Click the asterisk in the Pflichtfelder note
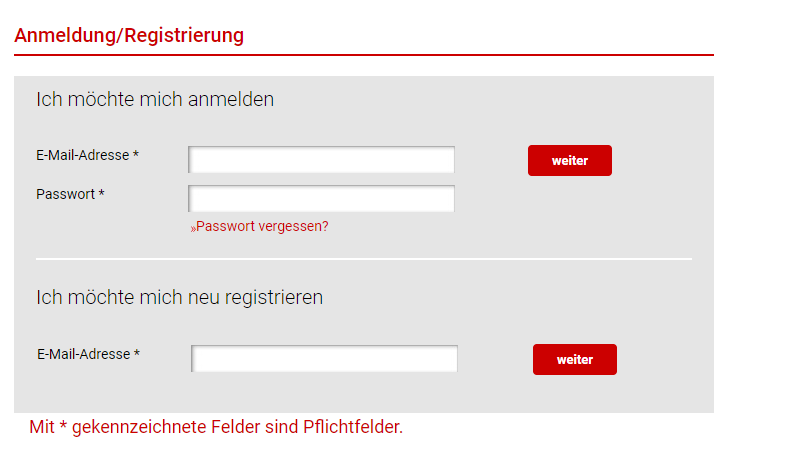This screenshot has height=452, width=791. coord(63,425)
